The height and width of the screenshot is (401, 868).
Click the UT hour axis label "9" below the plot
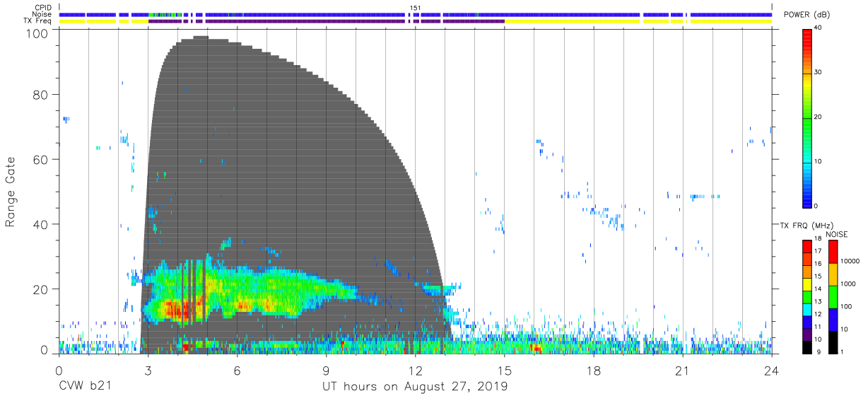point(326,370)
